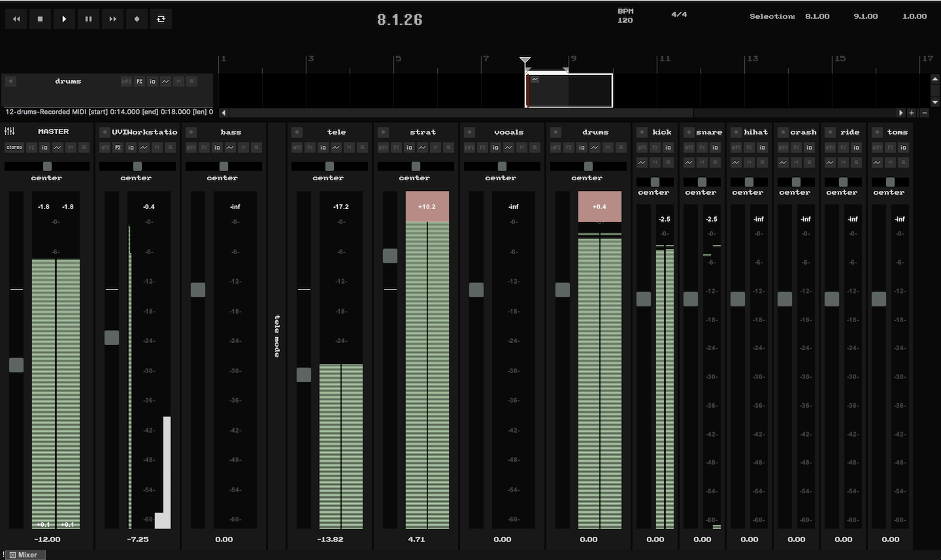Arm the tele track for recording
941x560 pixels.
click(x=297, y=132)
